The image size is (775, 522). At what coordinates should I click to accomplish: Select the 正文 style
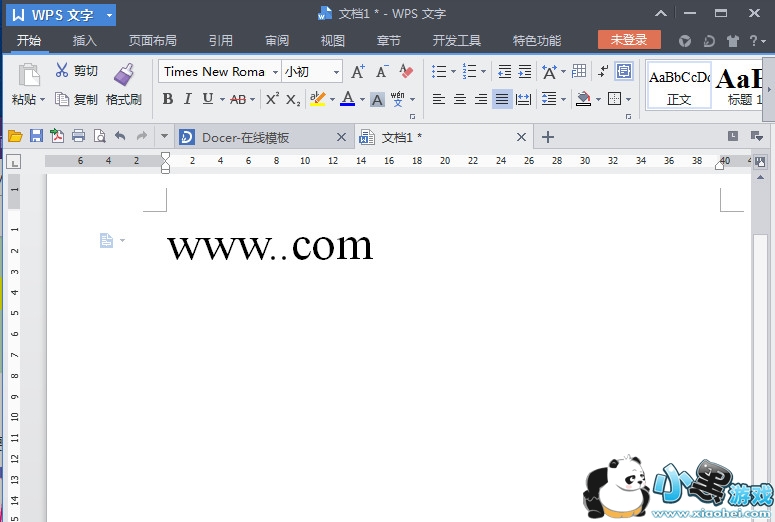tap(679, 85)
